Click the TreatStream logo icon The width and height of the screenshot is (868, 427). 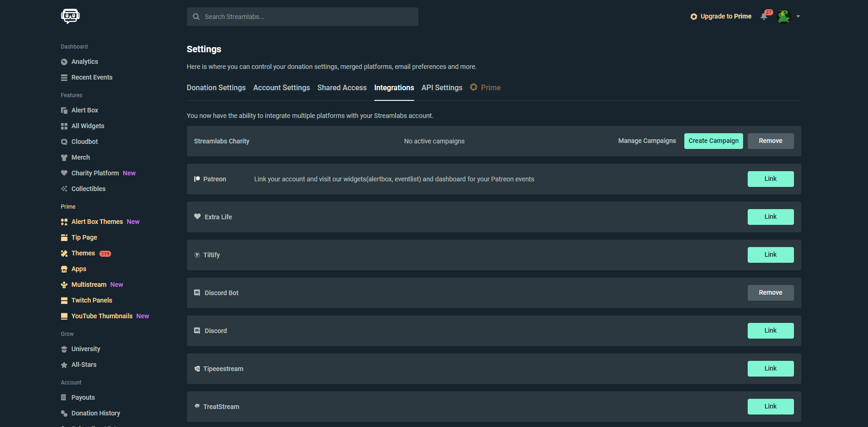[197, 406]
